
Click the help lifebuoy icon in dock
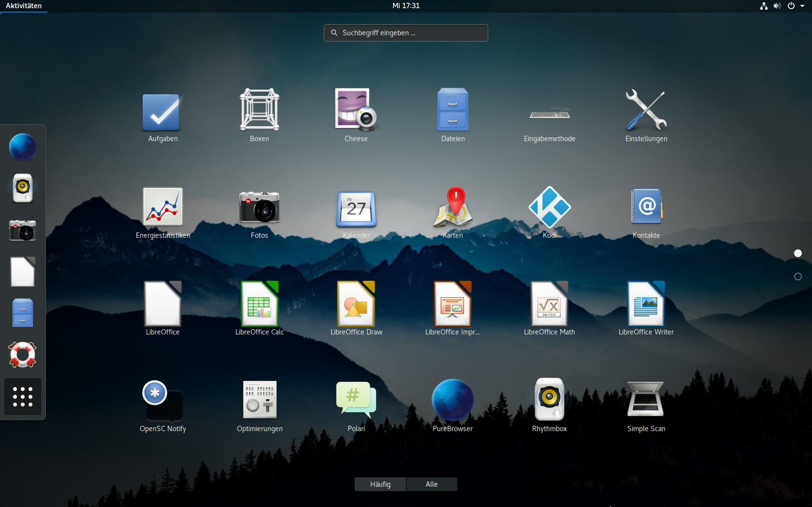coord(23,355)
